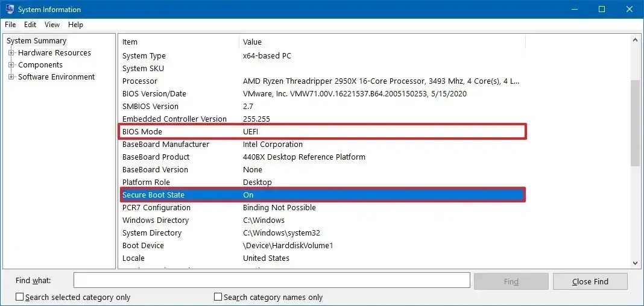Close the System Information window
The image size is (644, 306).
(630, 9)
